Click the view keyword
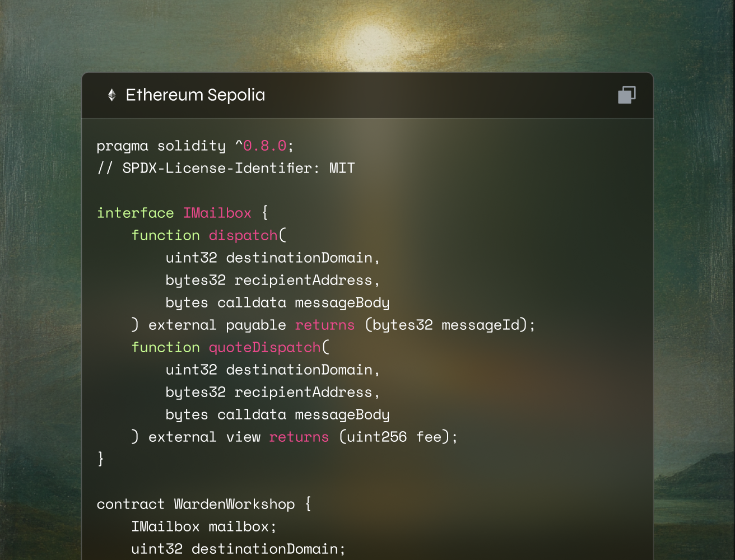 243,437
